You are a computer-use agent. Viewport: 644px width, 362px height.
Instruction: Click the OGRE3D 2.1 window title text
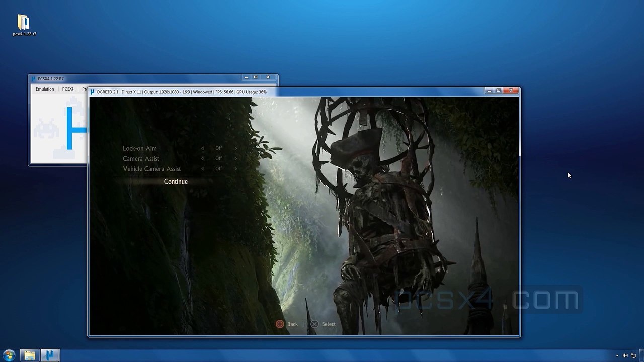click(182, 92)
